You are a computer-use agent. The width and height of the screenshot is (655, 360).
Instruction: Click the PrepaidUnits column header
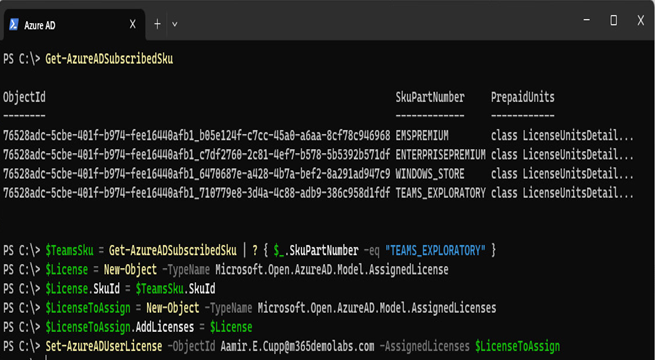(x=523, y=97)
